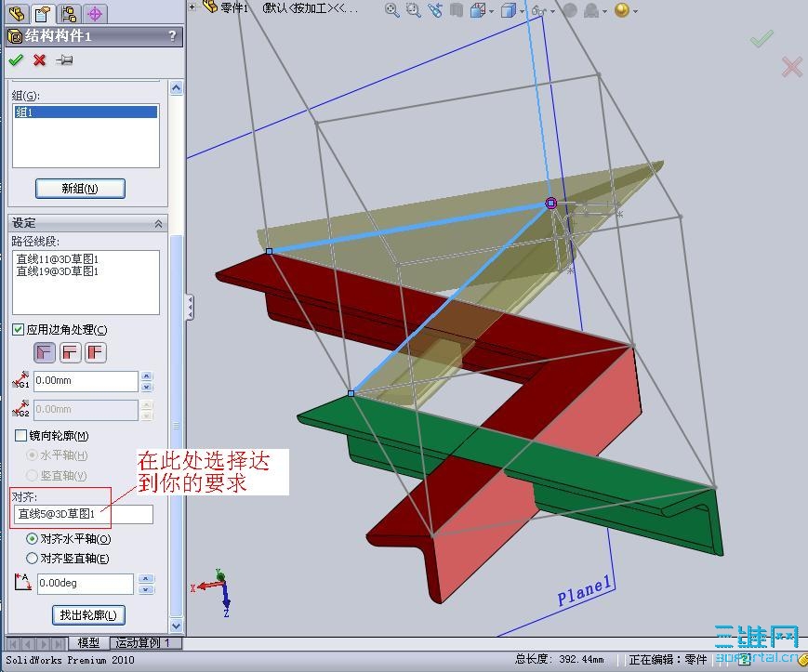
Task: Confirm with the viewport corner green check
Action: pyautogui.click(x=762, y=38)
